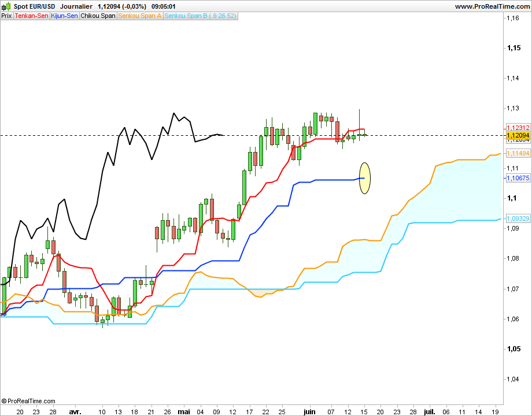Click the 1,06 price axis label
This screenshot has width=532, height=416.
coord(513,319)
